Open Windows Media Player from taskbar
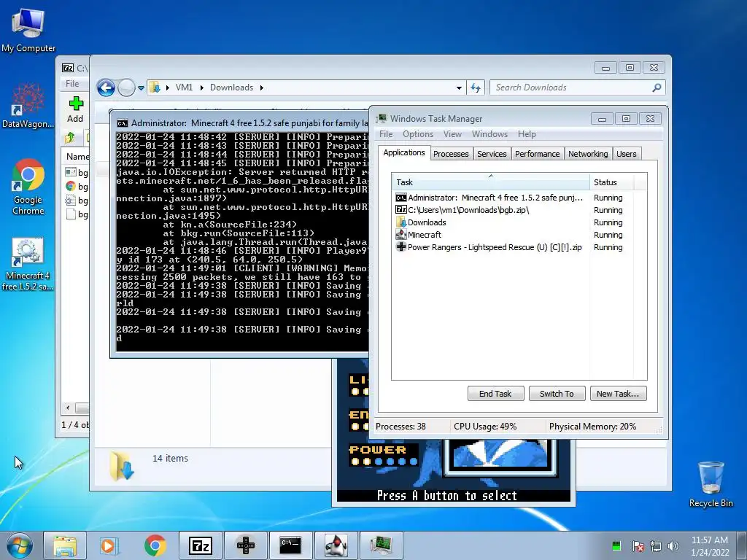This screenshot has width=747, height=560. click(x=109, y=545)
